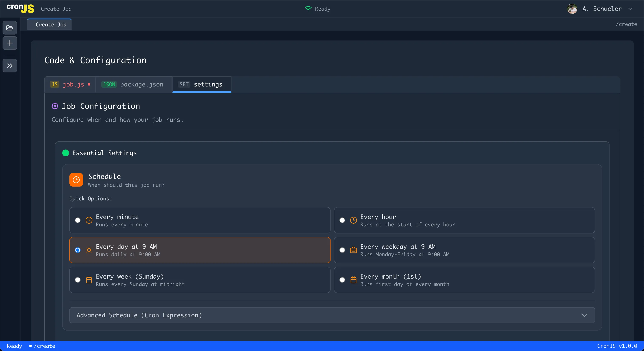Click the Create Job button
644x351 pixels.
[49, 24]
